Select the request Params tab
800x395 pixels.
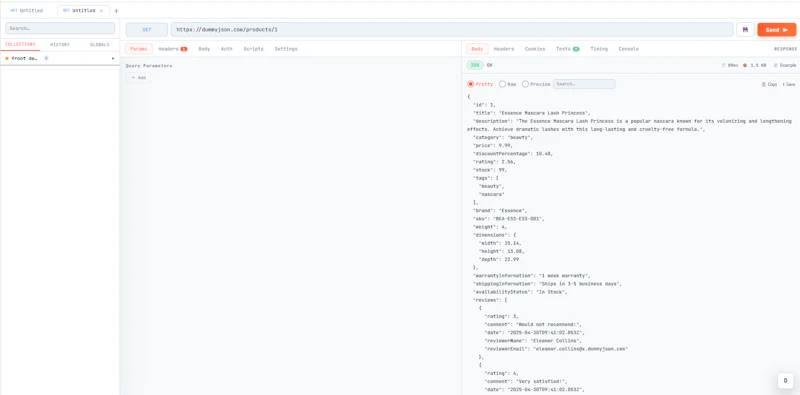tap(139, 49)
